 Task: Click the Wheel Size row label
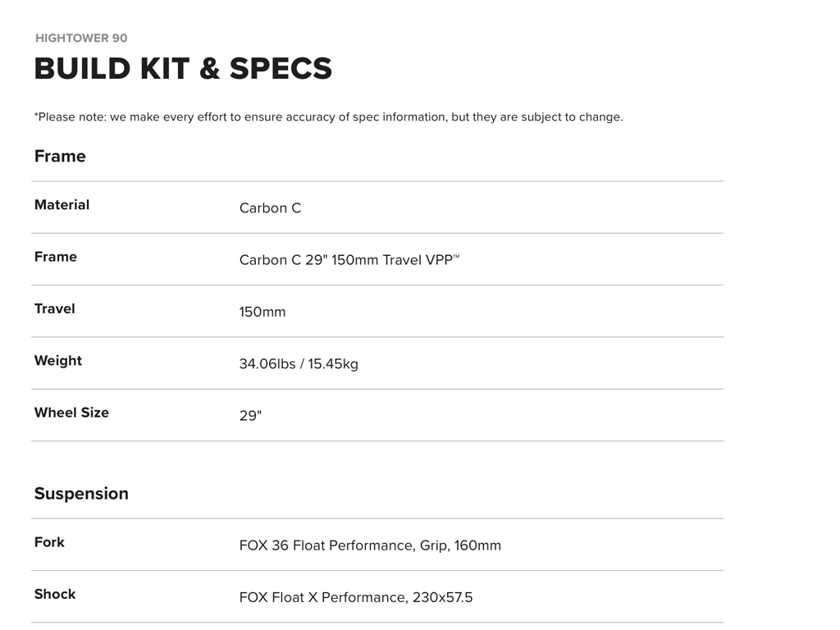point(71,413)
